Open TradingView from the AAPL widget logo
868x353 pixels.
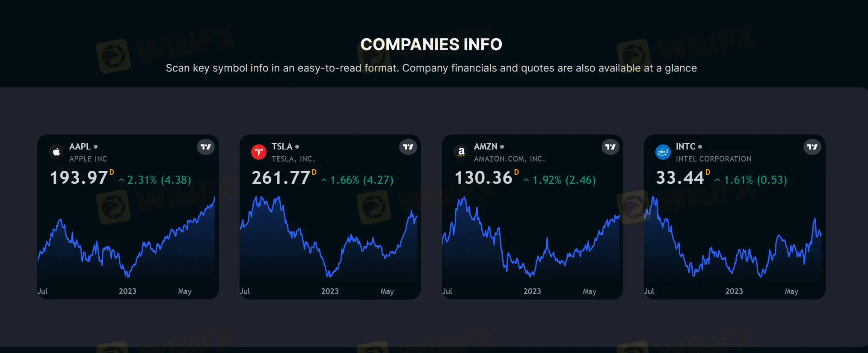coord(206,147)
